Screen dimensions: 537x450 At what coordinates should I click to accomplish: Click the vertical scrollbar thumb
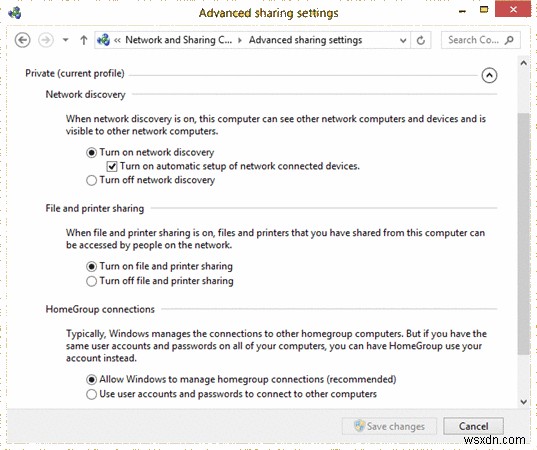[524, 234]
